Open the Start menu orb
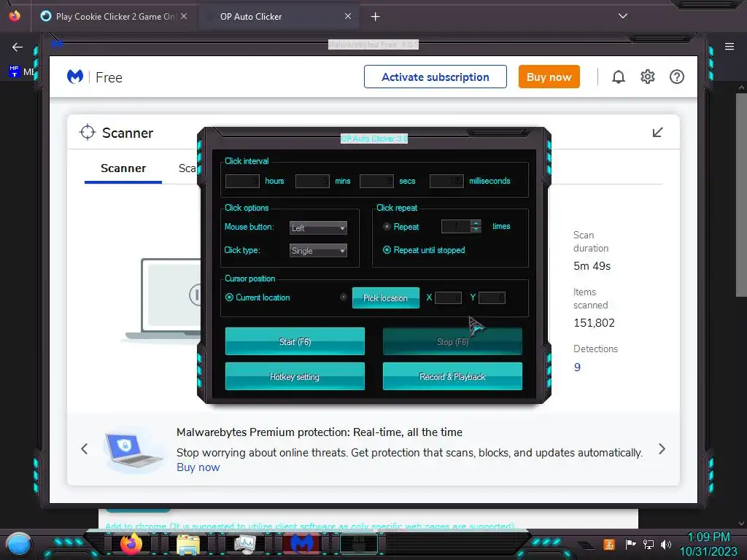This screenshot has height=560, width=747. [19, 545]
